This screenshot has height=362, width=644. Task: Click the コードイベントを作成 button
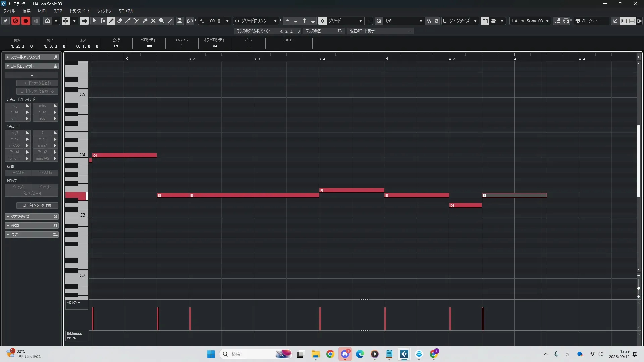(37, 205)
